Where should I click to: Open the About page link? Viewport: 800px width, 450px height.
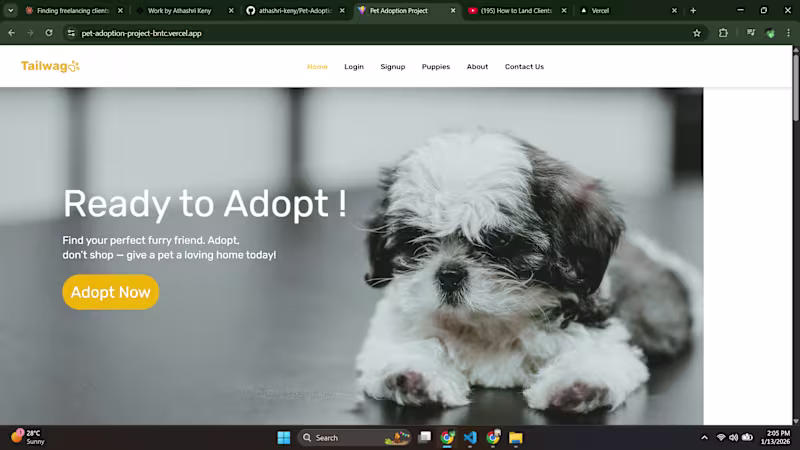click(477, 67)
